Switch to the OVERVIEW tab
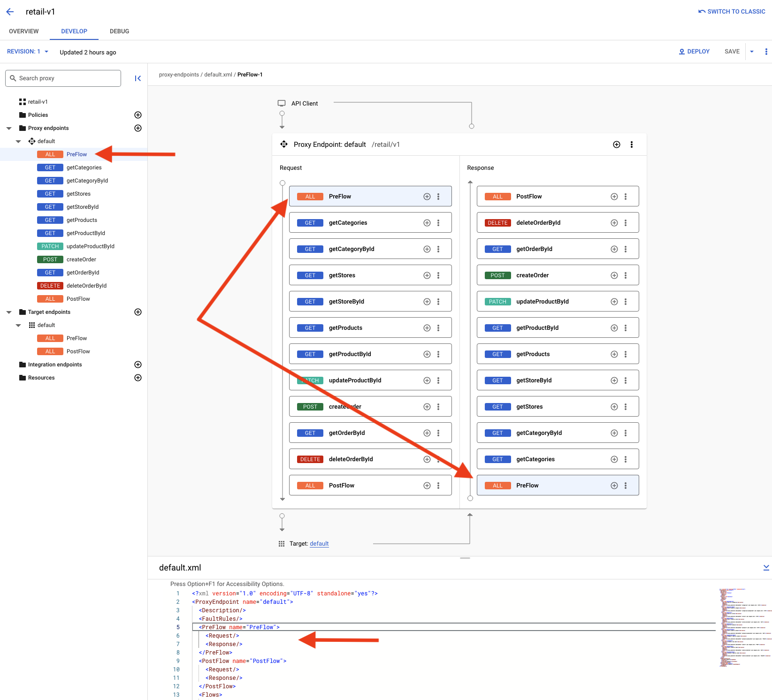Screen dimensions: 772x700 (24, 31)
